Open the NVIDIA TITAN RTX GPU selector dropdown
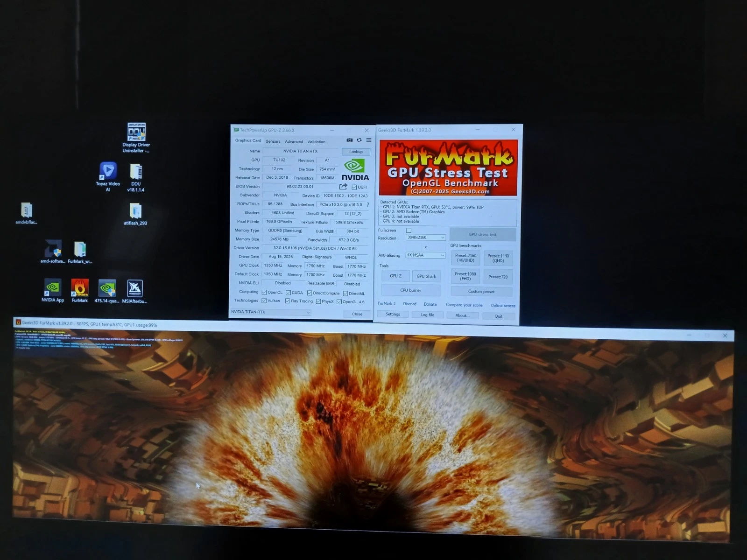 point(270,312)
